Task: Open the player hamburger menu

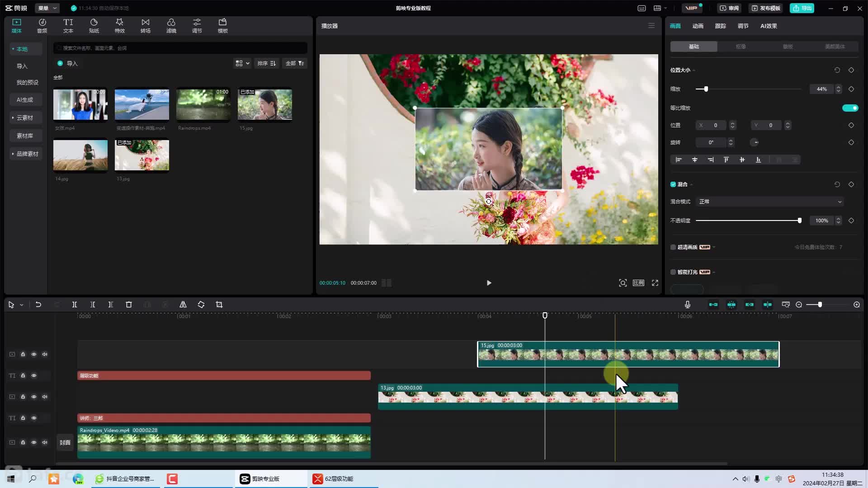Action: pyautogui.click(x=651, y=26)
